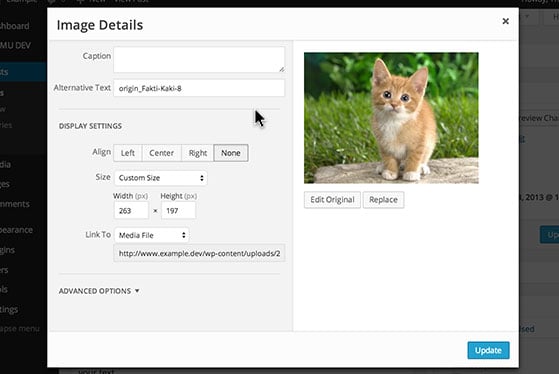Set alignment to Left

point(128,153)
